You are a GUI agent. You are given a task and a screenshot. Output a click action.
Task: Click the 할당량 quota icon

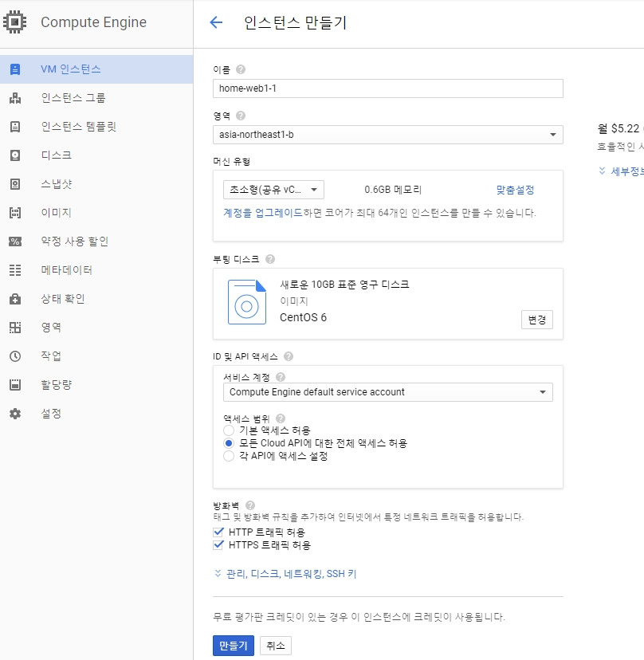pyautogui.click(x=15, y=385)
